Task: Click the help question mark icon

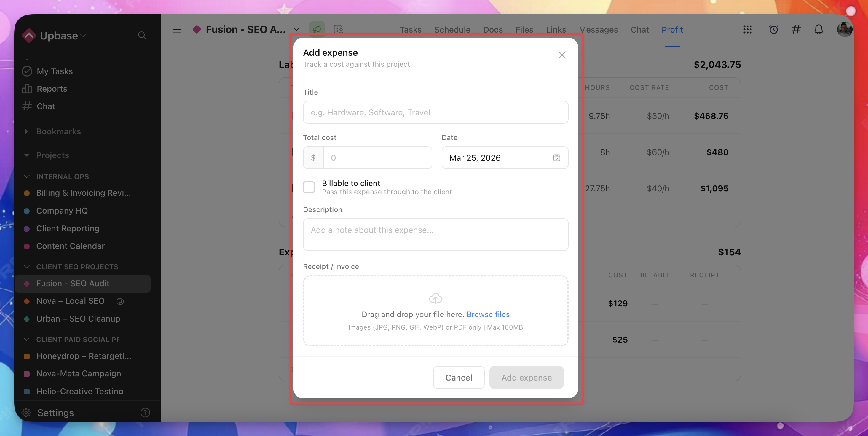Action: (x=145, y=412)
